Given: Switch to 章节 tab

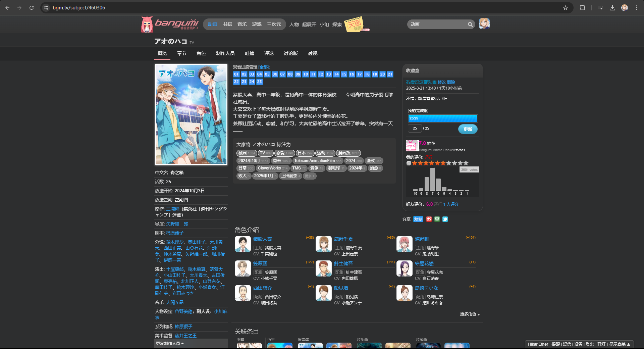Looking at the screenshot, I should click(x=182, y=53).
